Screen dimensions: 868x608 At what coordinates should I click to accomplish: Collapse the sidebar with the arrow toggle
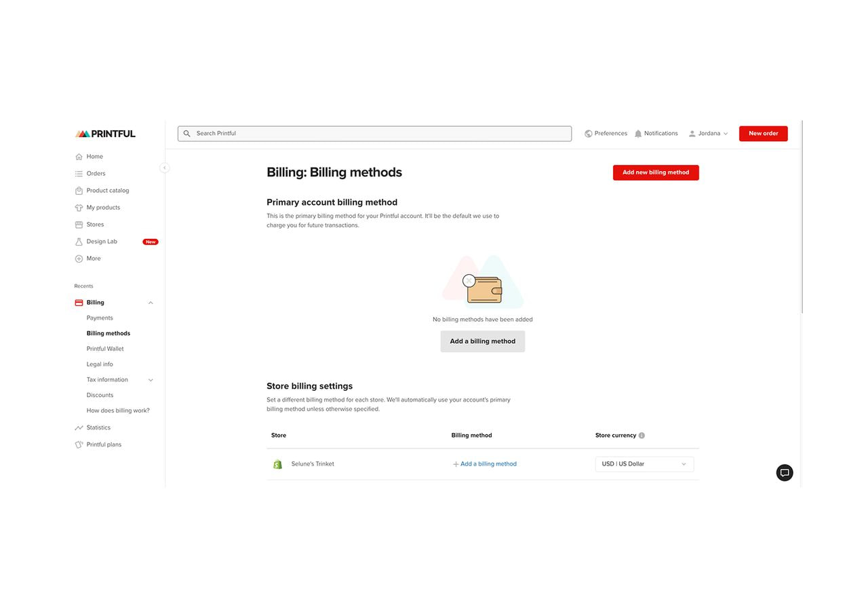click(x=164, y=168)
